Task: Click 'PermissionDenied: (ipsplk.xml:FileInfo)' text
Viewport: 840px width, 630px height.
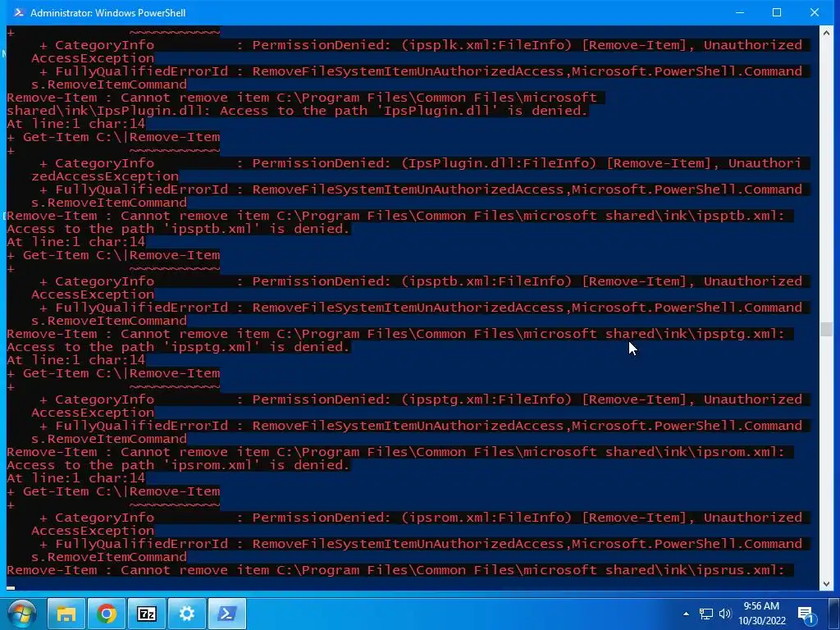Action: tap(412, 45)
